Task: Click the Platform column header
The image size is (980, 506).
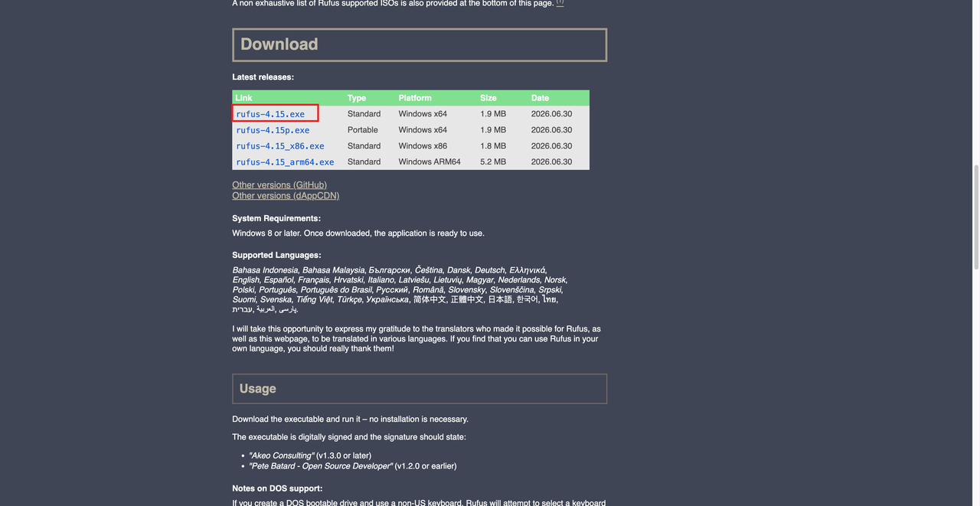Action: click(415, 98)
